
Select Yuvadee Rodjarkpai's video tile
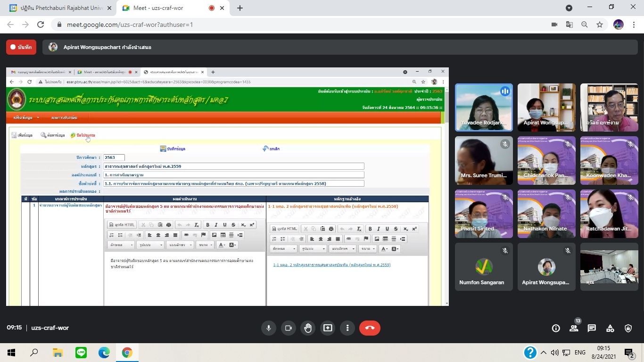pyautogui.click(x=483, y=107)
